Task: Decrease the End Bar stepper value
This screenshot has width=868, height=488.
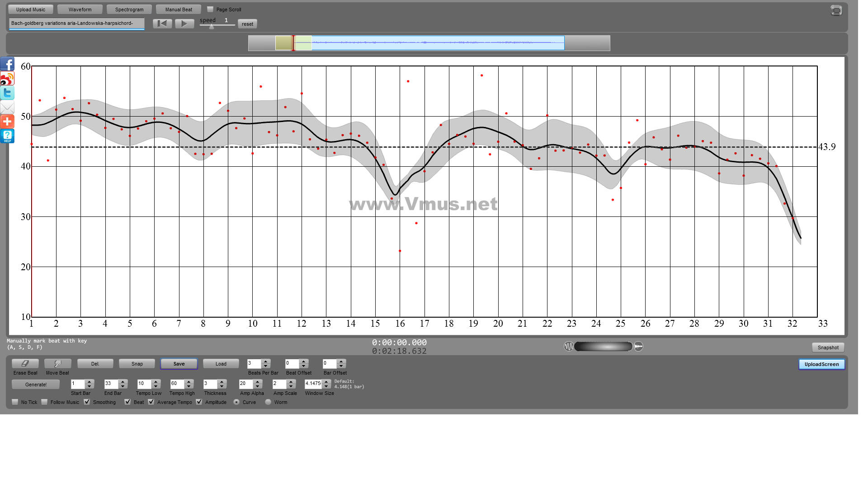Action: click(x=123, y=387)
